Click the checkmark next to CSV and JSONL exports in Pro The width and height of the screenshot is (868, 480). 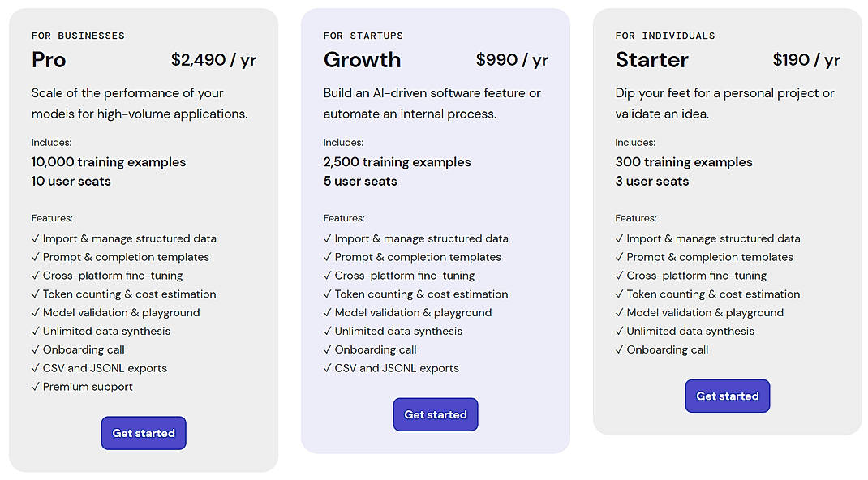pos(35,368)
